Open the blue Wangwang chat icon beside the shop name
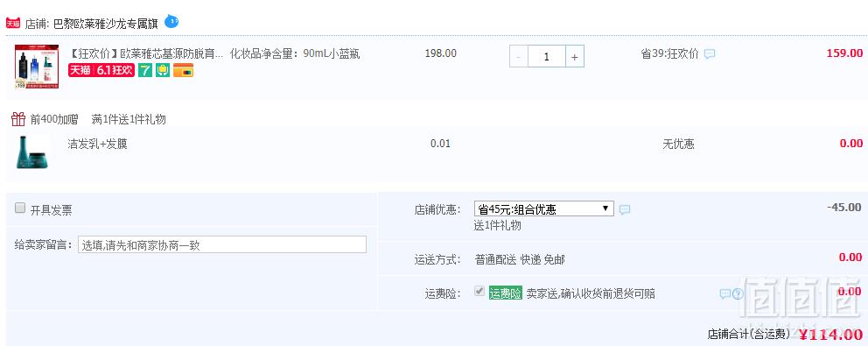 click(x=171, y=22)
